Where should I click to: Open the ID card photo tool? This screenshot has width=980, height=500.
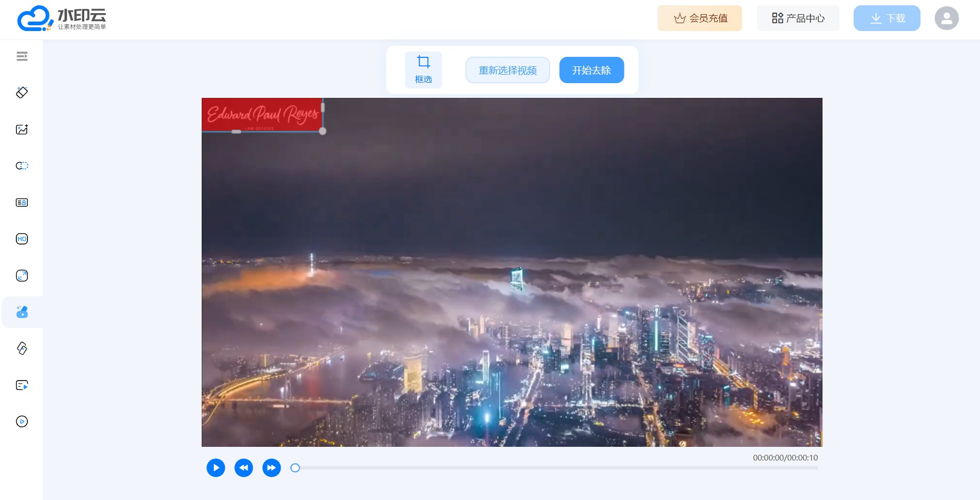[22, 203]
